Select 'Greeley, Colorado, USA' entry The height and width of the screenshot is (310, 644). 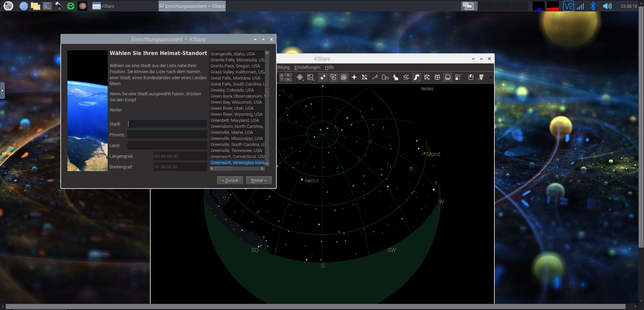[x=237, y=90]
